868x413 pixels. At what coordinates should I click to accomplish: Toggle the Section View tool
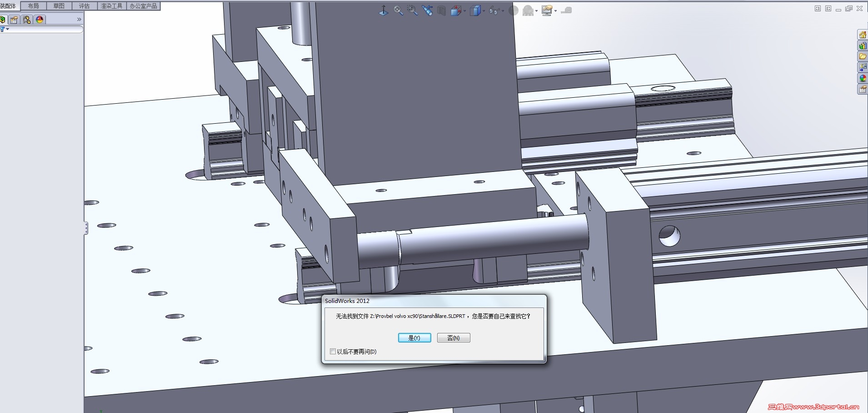441,11
